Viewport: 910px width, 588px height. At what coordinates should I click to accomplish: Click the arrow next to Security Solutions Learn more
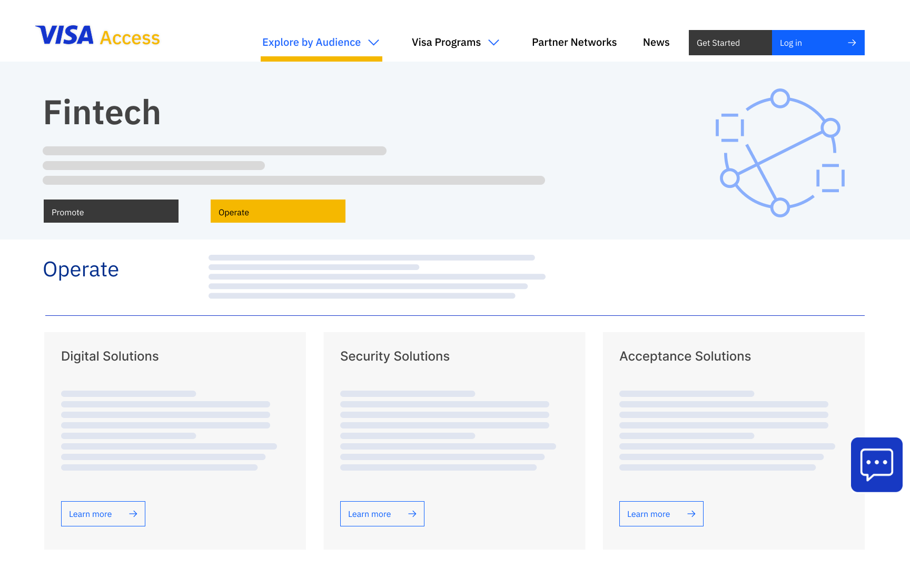(412, 514)
